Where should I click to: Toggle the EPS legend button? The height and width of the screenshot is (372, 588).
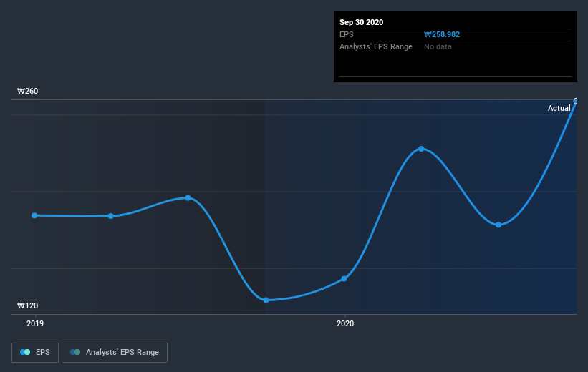(35, 353)
